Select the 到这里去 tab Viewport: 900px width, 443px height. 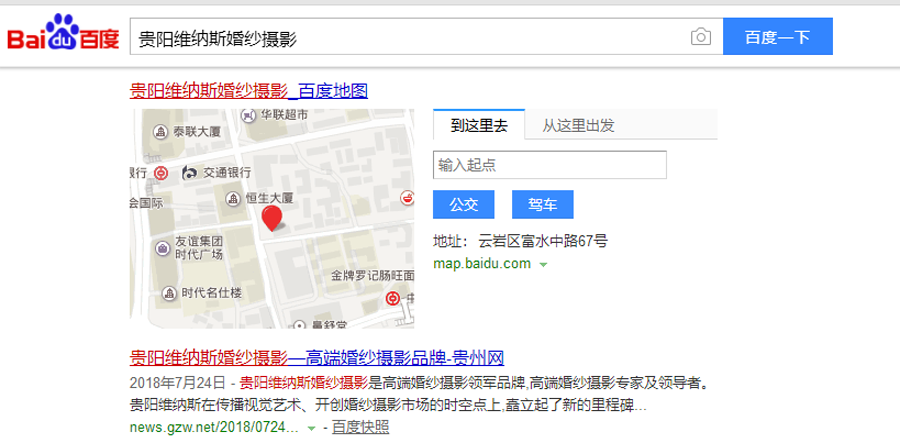(479, 125)
